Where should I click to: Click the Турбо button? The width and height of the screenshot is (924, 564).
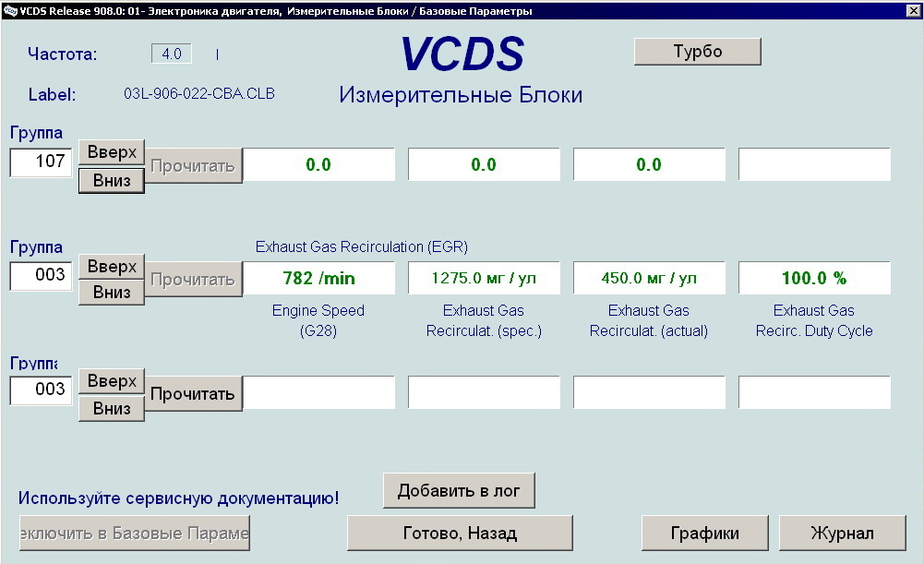point(698,52)
